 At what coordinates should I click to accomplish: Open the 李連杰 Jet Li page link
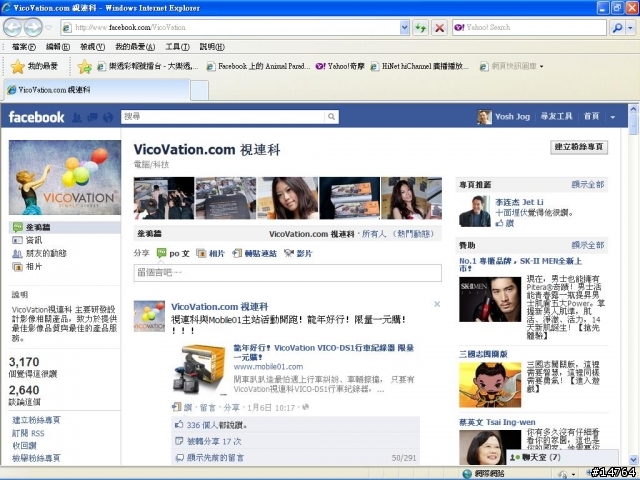click(519, 202)
